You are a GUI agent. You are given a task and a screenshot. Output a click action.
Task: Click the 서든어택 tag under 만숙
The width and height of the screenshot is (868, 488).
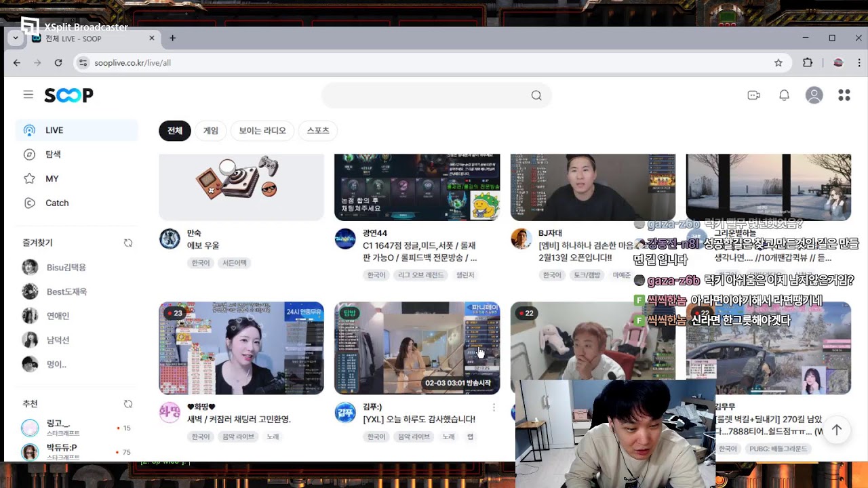235,263
